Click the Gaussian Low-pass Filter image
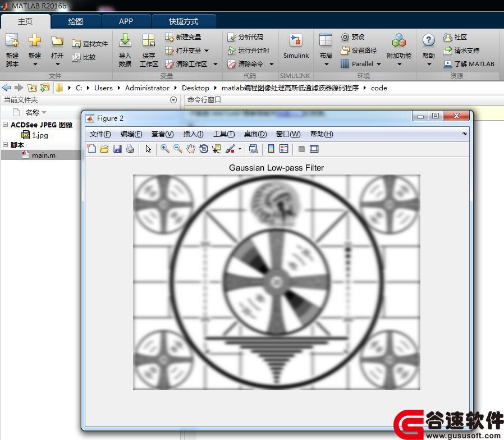This screenshot has height=440, width=504. pyautogui.click(x=277, y=282)
